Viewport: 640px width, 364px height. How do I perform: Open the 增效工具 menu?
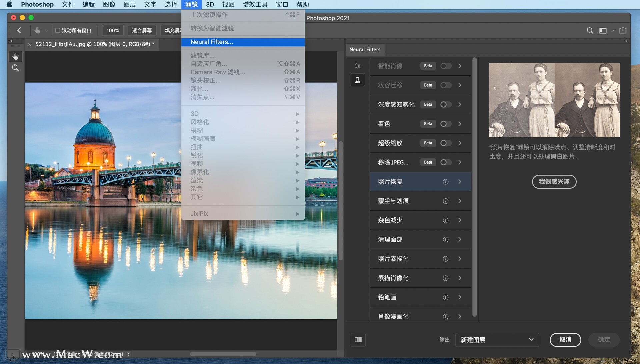tap(255, 4)
